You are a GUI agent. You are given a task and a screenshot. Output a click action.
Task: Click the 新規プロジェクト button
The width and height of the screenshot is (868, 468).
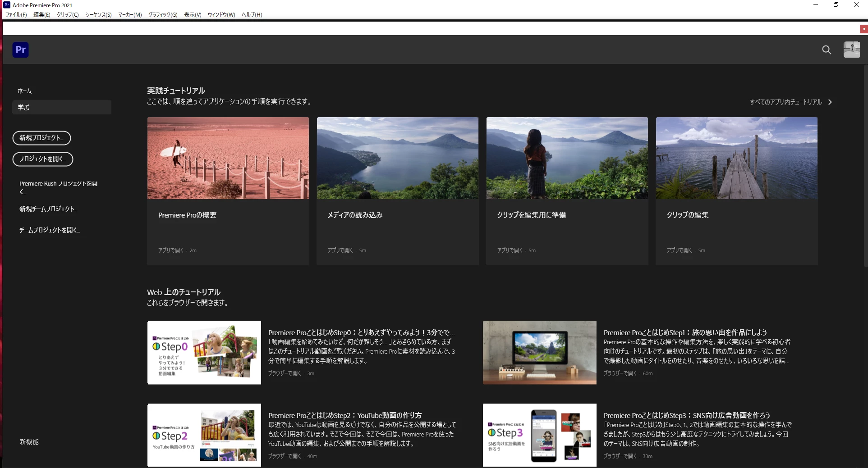coord(41,138)
